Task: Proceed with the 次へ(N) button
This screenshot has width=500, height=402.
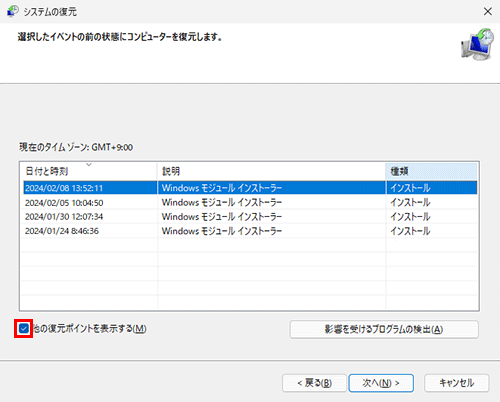Action: pyautogui.click(x=381, y=383)
